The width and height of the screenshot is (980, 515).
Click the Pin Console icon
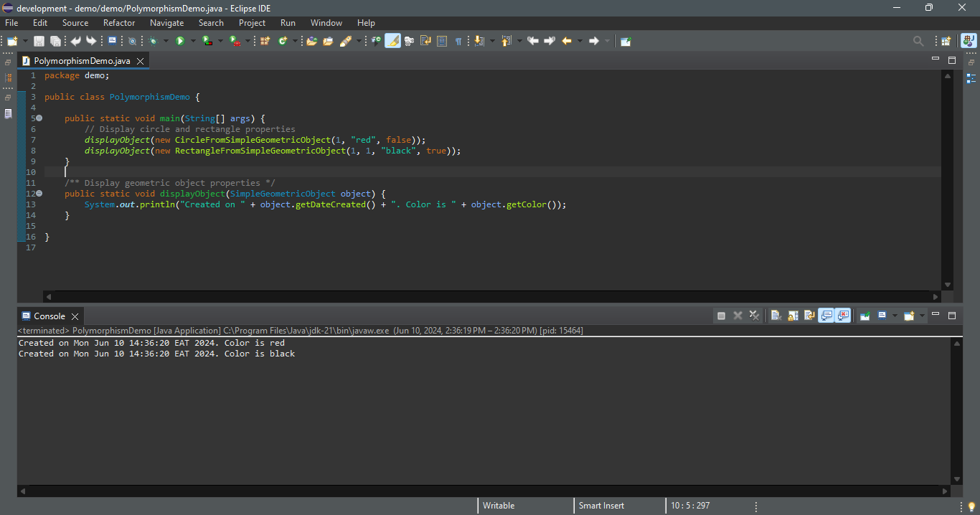pyautogui.click(x=864, y=316)
